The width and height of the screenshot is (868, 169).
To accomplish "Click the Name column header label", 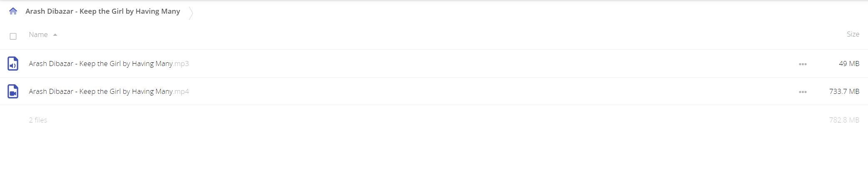I will coord(38,34).
